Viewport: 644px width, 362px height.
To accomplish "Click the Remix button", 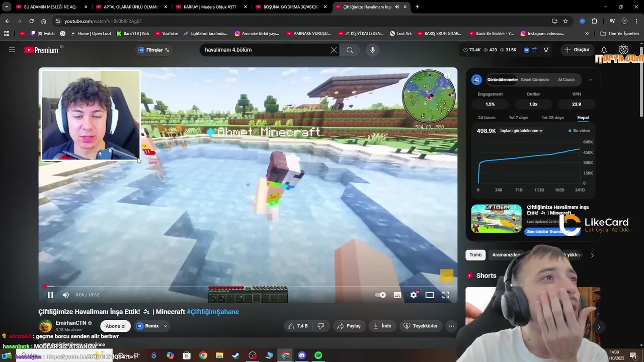I will coord(148,326).
